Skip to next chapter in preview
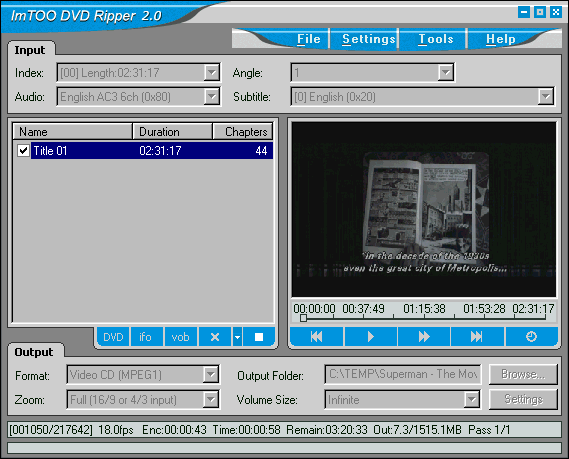 pyautogui.click(x=477, y=337)
